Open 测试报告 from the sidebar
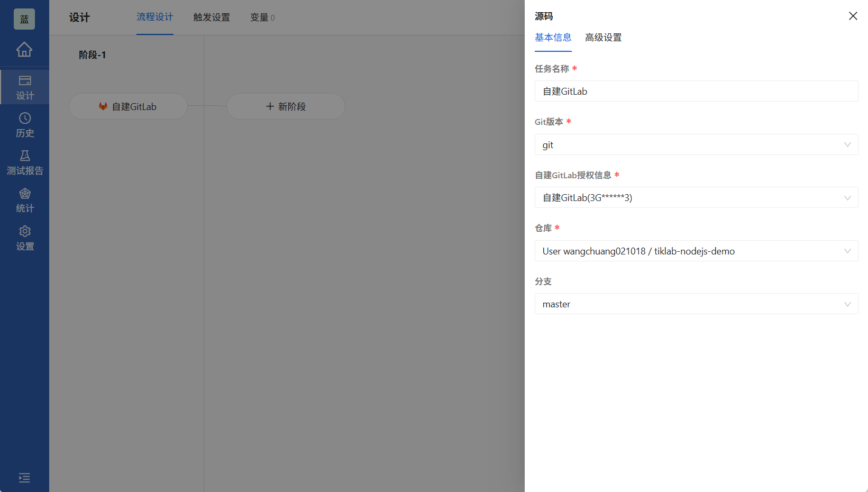Screen dimensions: 868x492 click(x=24, y=161)
